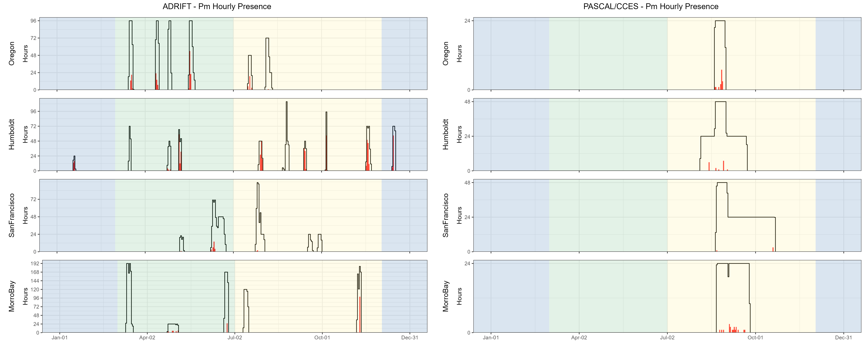Click the Oct-01 tick label under ADRIFT charts
This screenshot has width=868, height=347.
click(322, 338)
